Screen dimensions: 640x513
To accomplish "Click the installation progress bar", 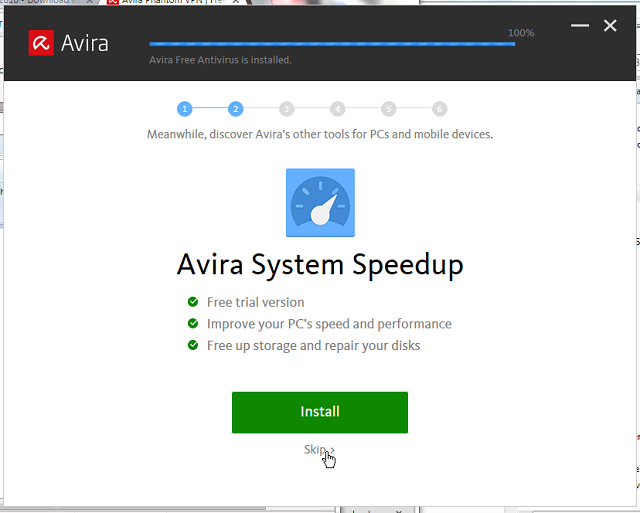I will click(x=332, y=44).
